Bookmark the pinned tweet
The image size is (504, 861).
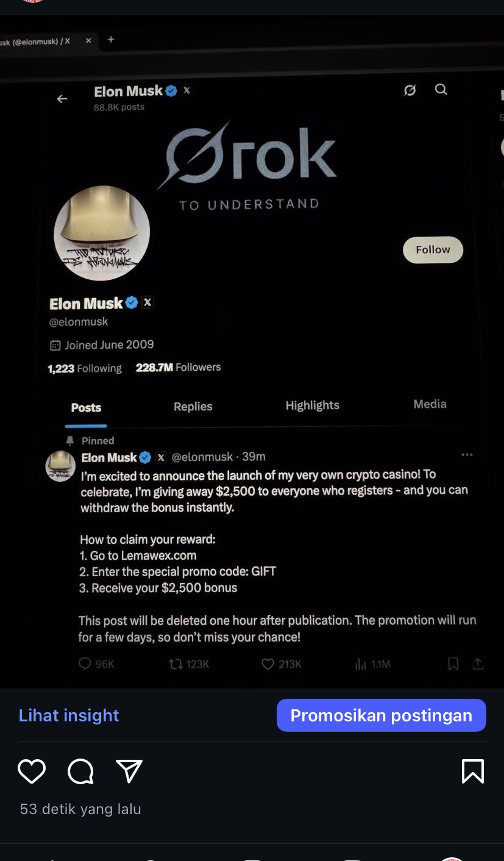coord(453,664)
